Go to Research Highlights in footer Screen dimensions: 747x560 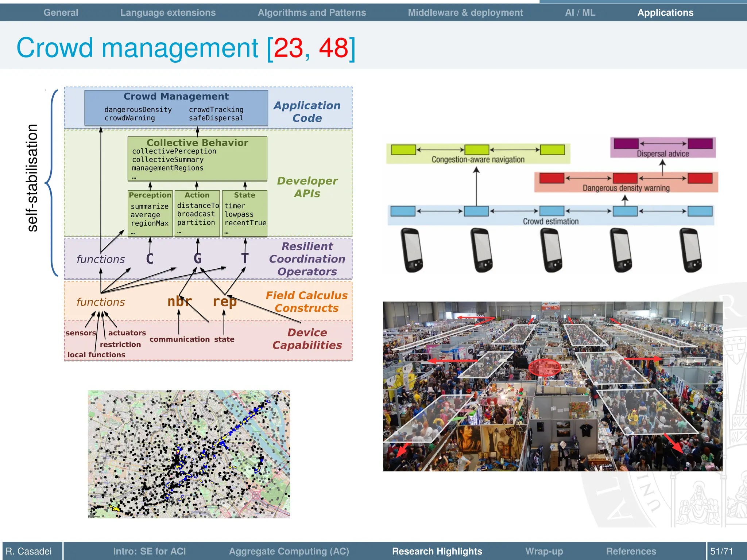click(437, 551)
